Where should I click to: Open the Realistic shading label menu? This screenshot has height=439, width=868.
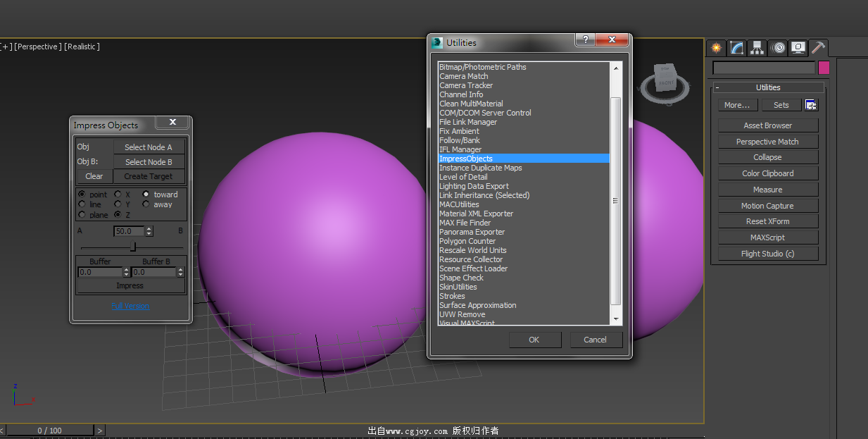82,47
